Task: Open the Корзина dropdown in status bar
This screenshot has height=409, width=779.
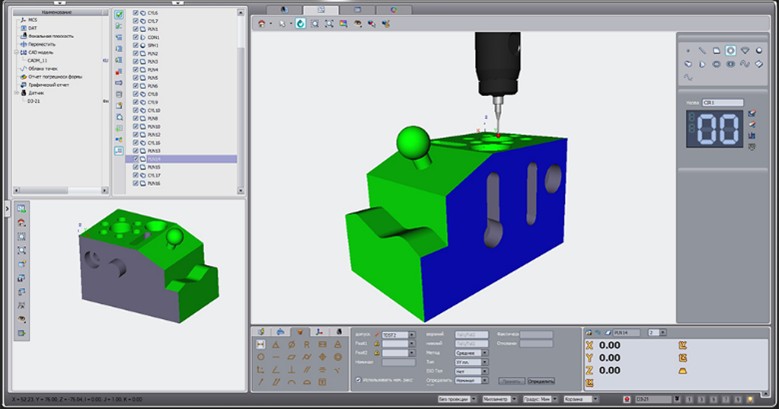Action: (584, 399)
